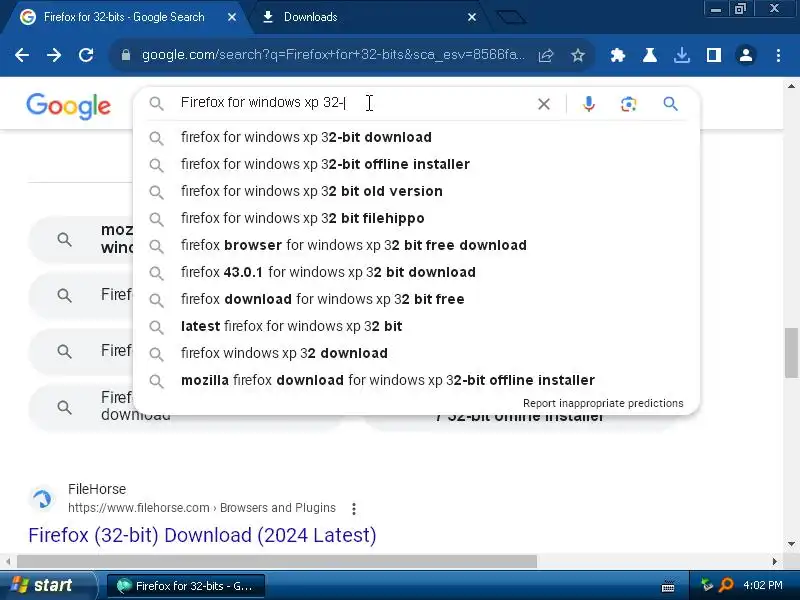Viewport: 800px width, 600px height.
Task: Click the horizontal scrollbar left arrow
Action: (x=8, y=561)
